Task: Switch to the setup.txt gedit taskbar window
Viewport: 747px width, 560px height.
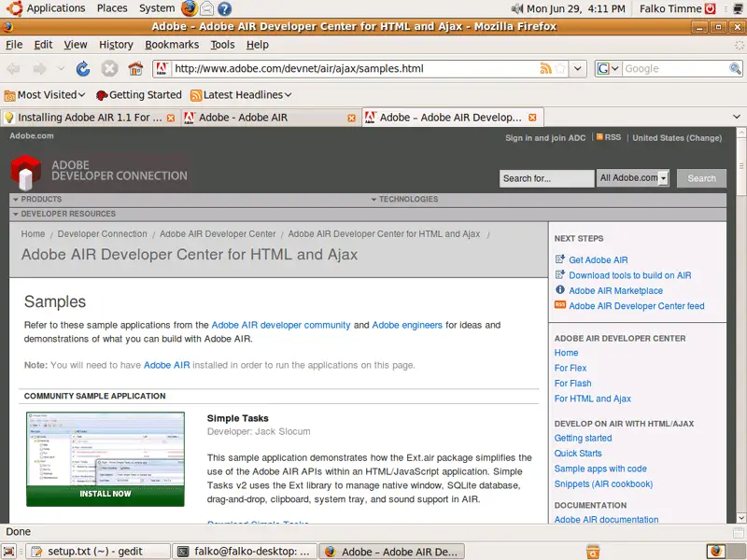Action: tap(98, 552)
